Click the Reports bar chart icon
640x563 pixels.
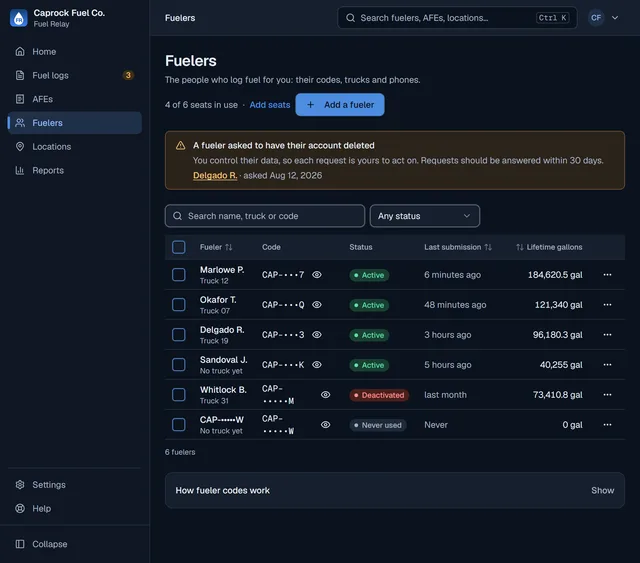pos(20,170)
